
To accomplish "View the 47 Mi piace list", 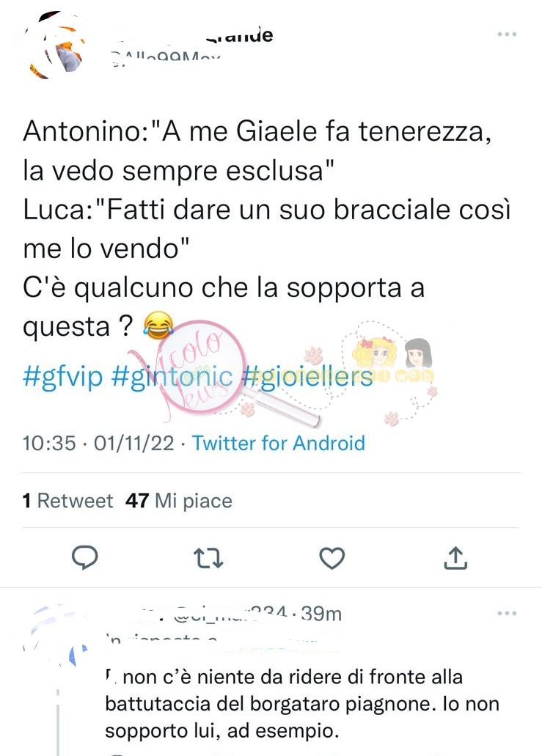I will (178, 501).
